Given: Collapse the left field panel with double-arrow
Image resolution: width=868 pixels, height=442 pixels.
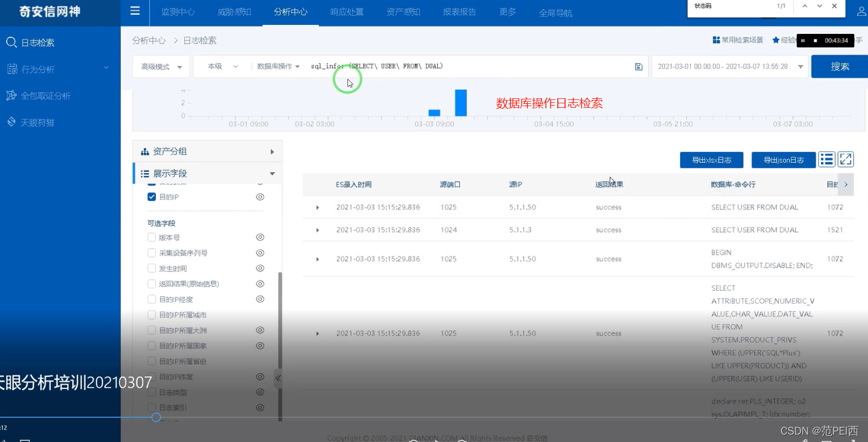Looking at the screenshot, I should click(x=277, y=378).
